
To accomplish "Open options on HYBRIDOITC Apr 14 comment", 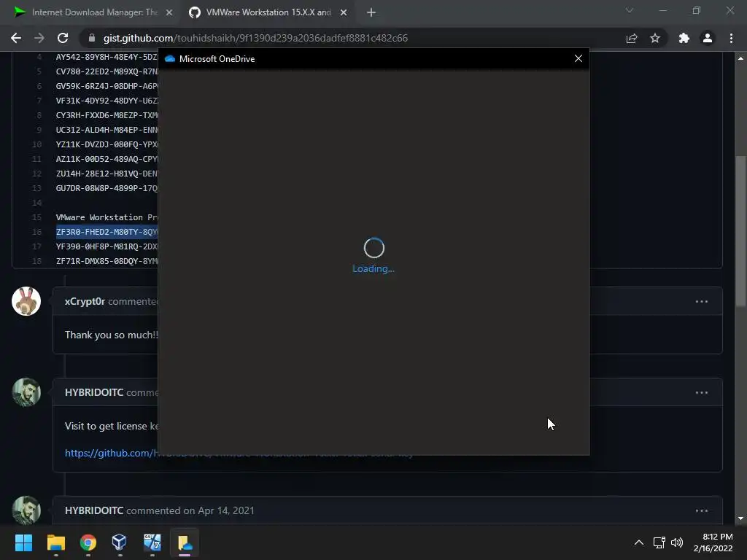I will (x=701, y=510).
